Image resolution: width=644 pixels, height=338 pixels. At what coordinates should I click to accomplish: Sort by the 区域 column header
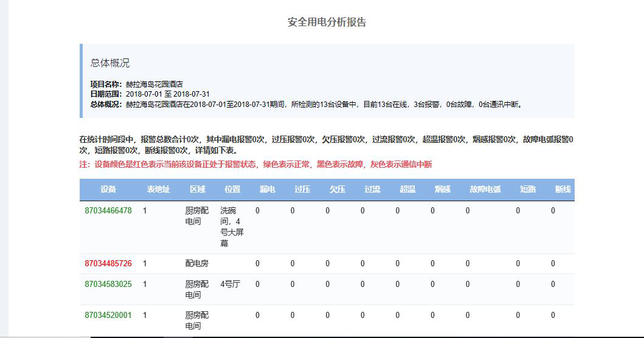[x=198, y=190]
